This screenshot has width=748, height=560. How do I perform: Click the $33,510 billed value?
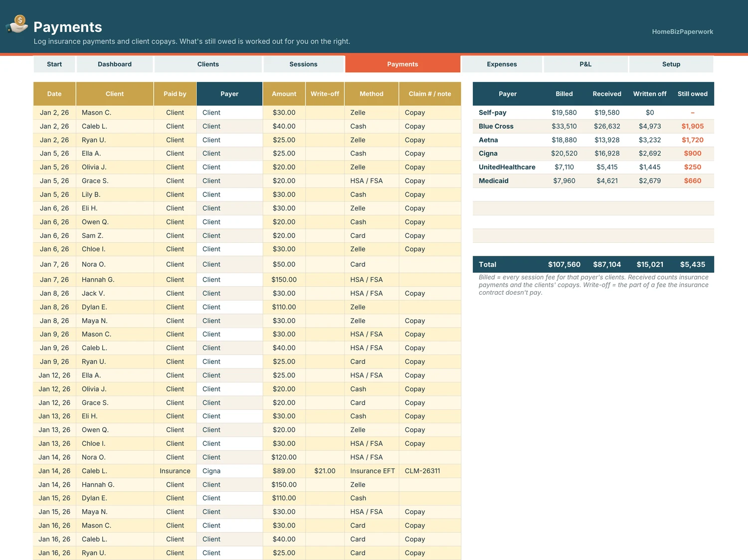564,126
